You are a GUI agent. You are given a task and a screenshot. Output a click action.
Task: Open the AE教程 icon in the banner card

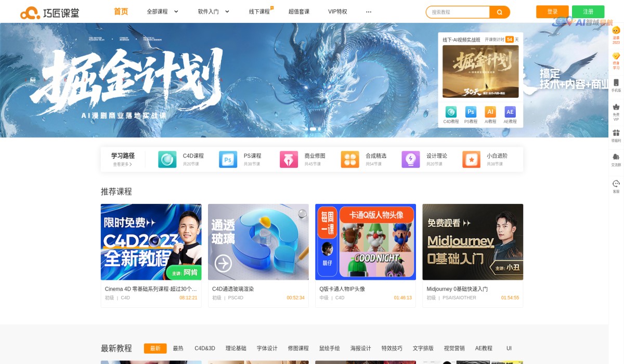510,112
